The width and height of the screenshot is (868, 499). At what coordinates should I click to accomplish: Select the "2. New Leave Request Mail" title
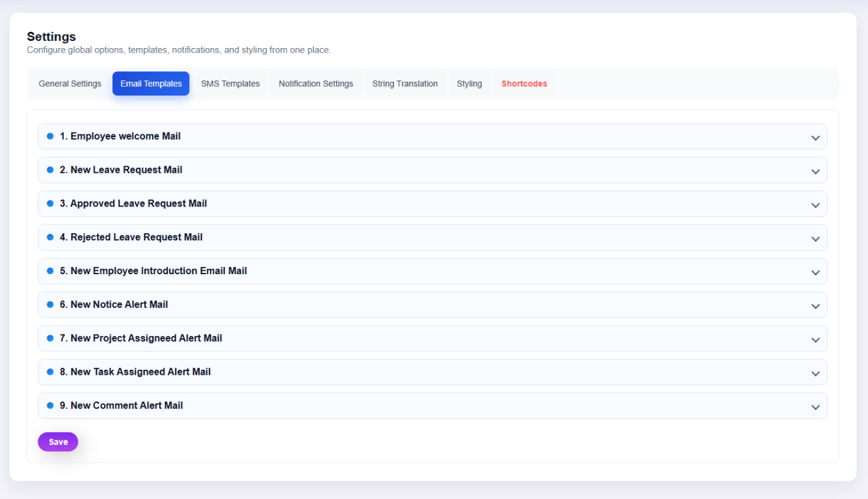click(x=121, y=170)
